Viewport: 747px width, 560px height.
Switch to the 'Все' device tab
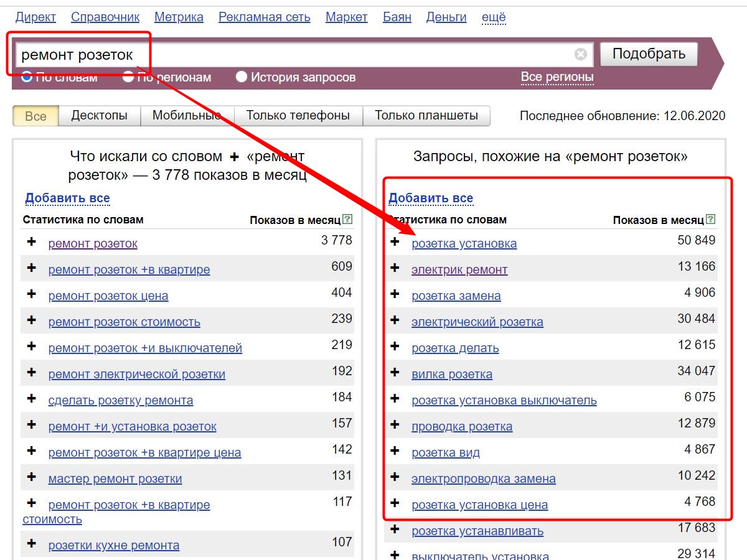pyautogui.click(x=35, y=116)
